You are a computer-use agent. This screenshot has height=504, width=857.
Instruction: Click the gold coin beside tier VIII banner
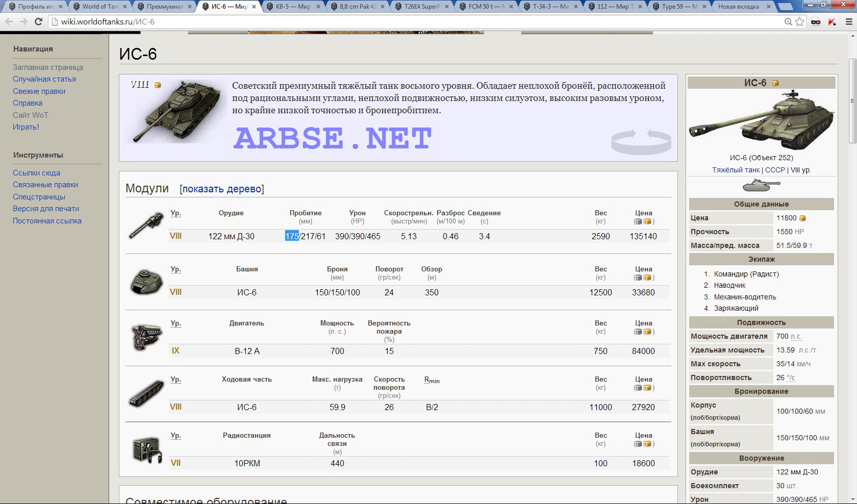click(x=158, y=85)
